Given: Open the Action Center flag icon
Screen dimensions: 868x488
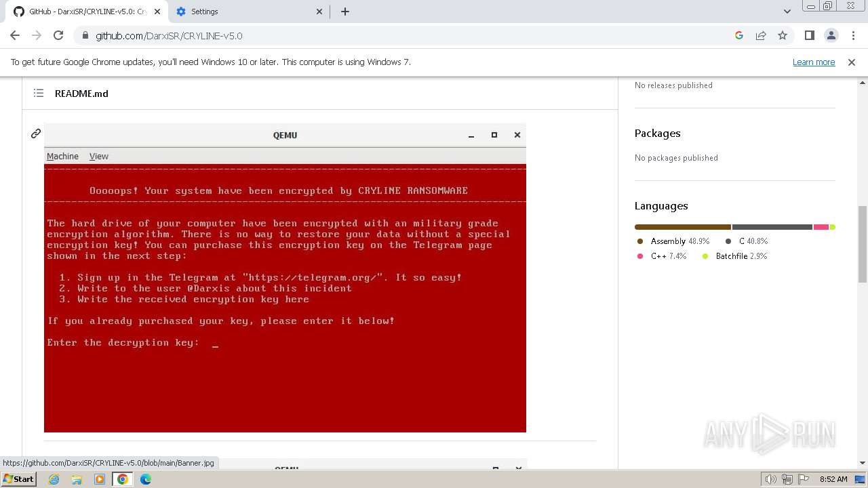Looking at the screenshot, I should point(803,479).
